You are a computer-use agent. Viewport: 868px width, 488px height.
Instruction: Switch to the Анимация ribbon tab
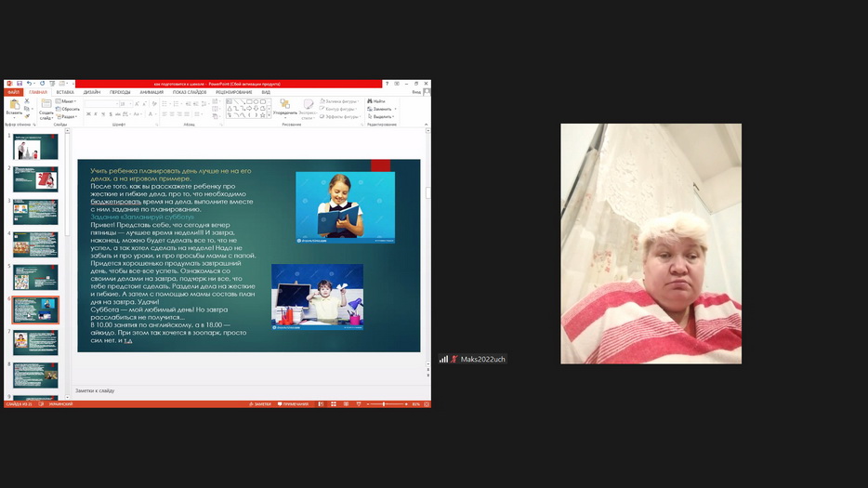[151, 92]
